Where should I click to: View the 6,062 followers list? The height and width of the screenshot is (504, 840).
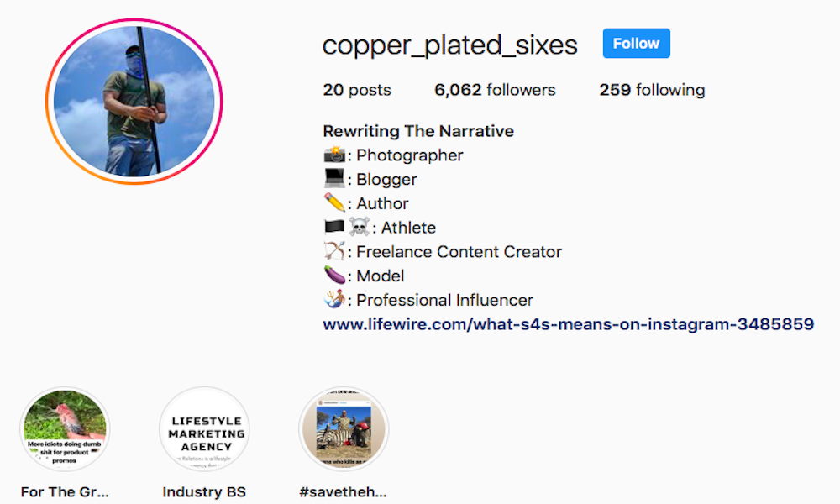(495, 90)
